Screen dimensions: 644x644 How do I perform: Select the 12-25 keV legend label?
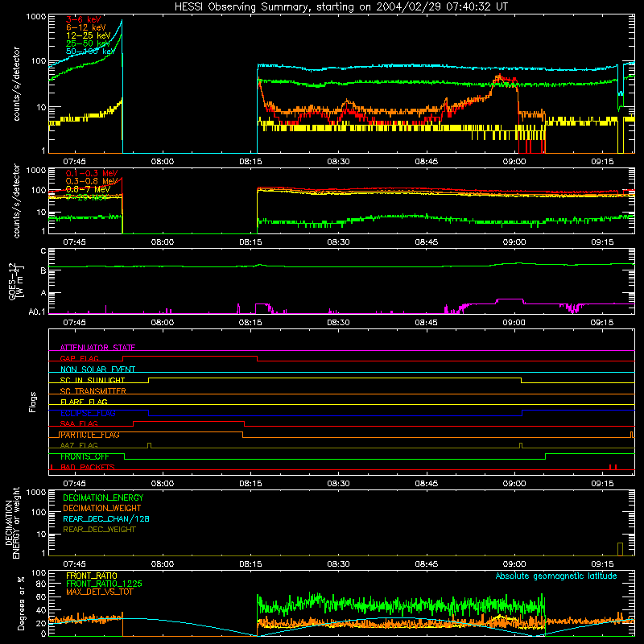click(89, 35)
